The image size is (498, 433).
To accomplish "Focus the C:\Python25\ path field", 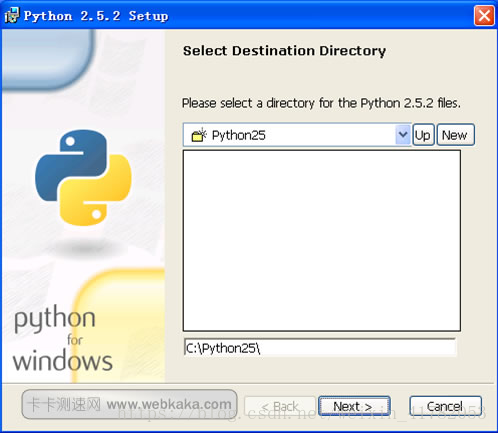I will (320, 348).
